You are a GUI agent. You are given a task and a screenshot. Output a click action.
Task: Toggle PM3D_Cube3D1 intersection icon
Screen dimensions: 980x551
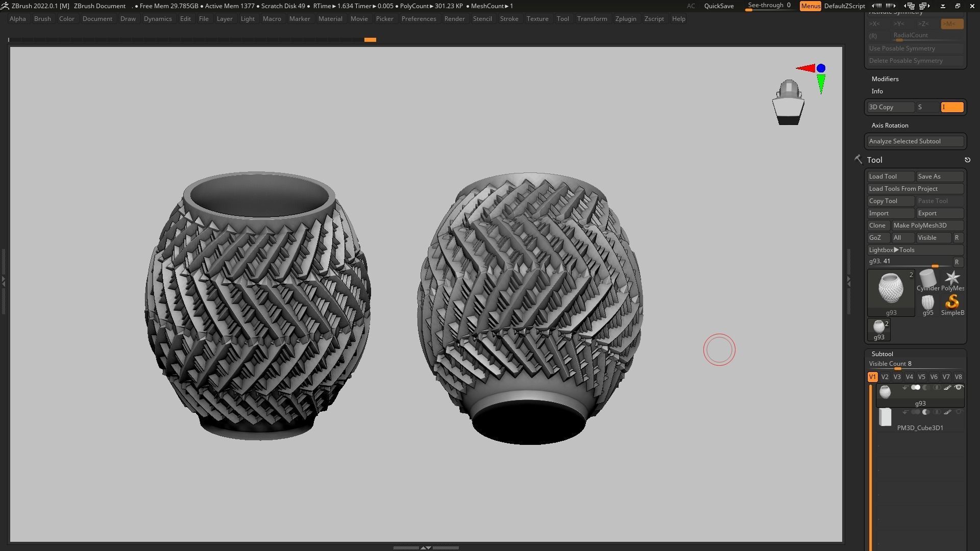coord(937,412)
